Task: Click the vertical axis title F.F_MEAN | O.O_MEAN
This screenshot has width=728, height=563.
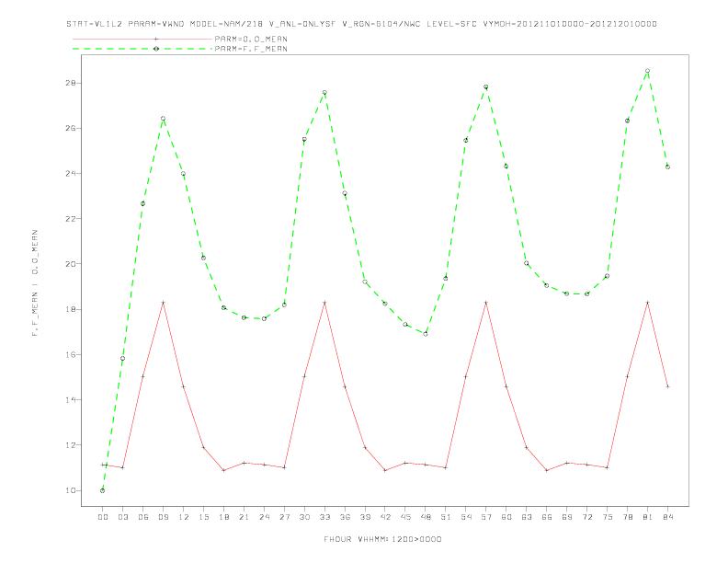Action: click(x=35, y=283)
